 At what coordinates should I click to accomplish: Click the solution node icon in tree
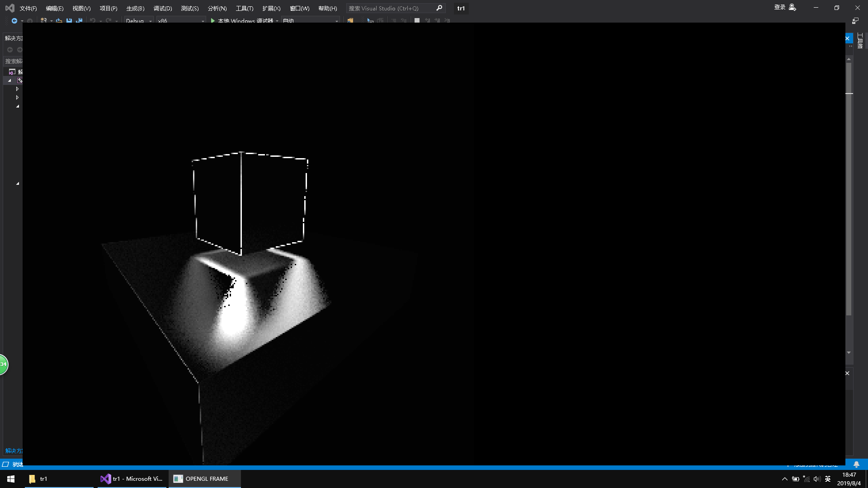pos(12,72)
